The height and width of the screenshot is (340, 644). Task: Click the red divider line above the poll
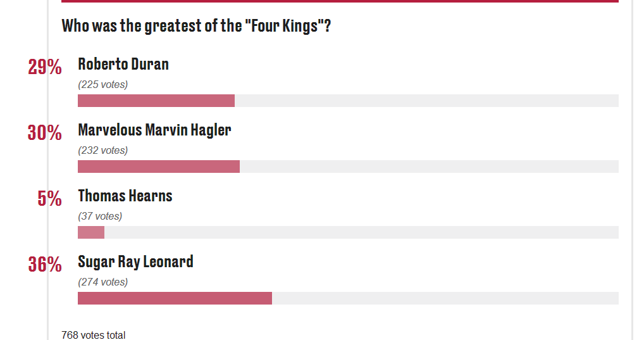[x=340, y=1]
